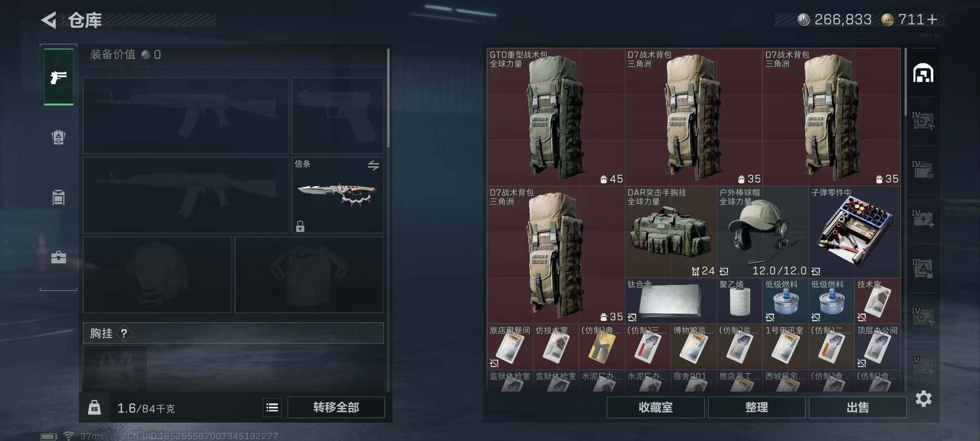Go back using the arrow beside 仓库
Screen dimensions: 980x441
(x=49, y=20)
